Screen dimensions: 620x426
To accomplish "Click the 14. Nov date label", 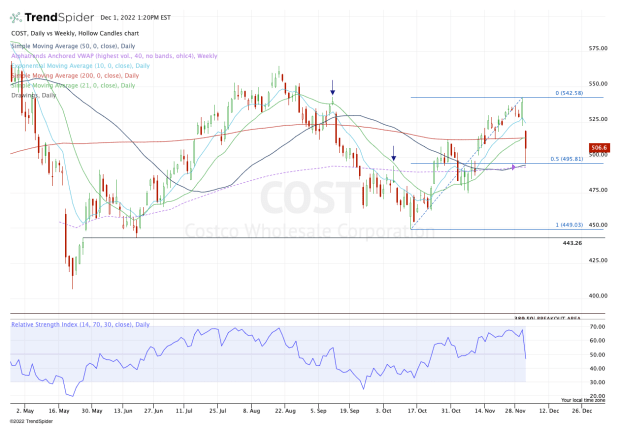I will 485,411.
